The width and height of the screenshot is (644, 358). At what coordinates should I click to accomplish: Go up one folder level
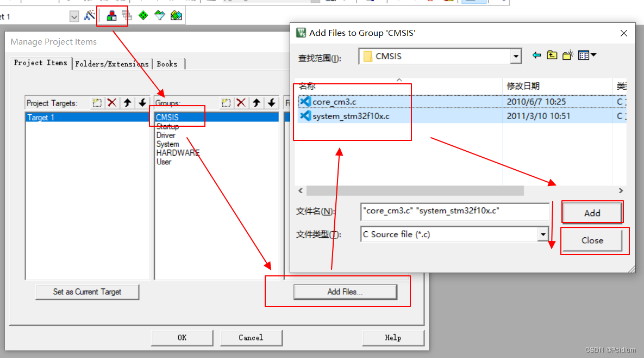[x=552, y=55]
